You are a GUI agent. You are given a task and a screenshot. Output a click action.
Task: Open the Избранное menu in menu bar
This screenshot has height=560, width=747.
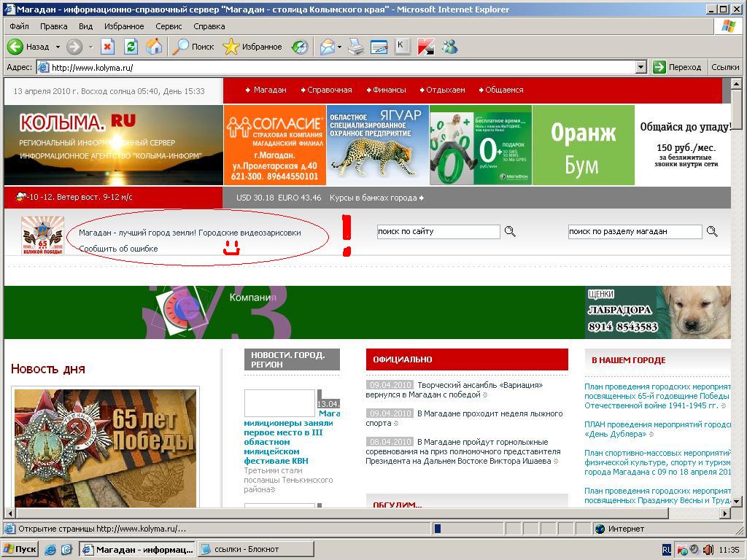[x=124, y=26]
